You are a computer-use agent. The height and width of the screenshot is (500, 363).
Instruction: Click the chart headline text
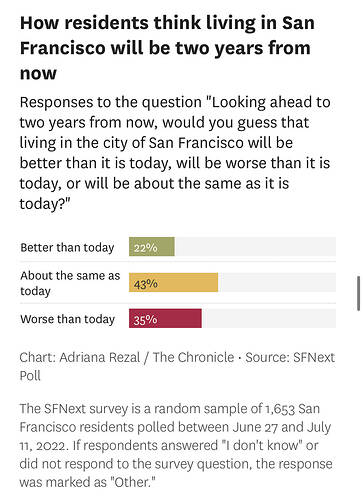click(167, 48)
